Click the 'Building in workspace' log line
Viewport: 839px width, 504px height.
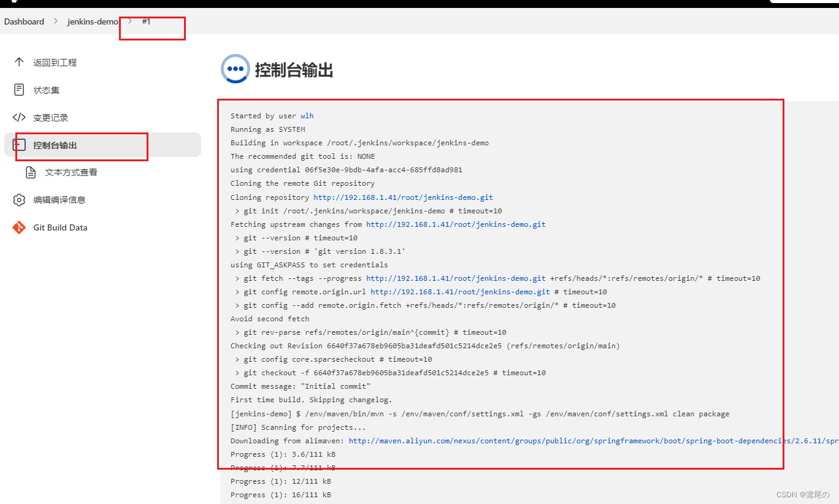tap(359, 143)
